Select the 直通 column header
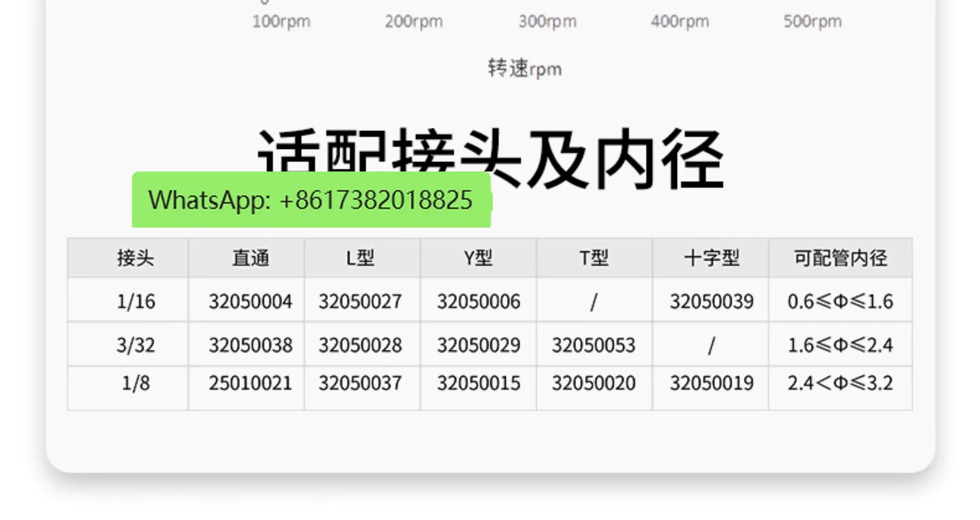 point(251,258)
